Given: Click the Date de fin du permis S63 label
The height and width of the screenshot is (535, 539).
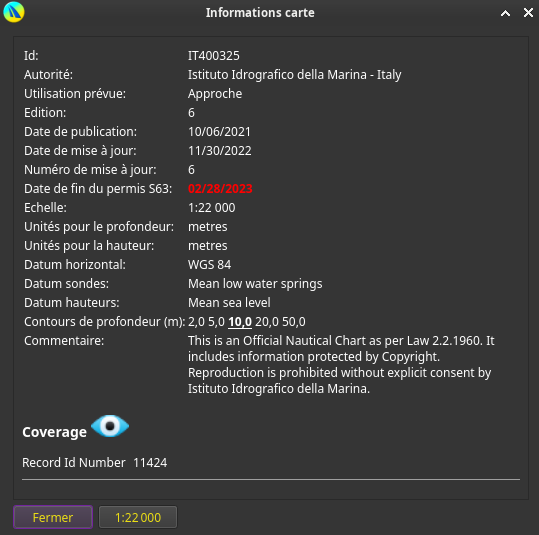Looking at the screenshot, I should (98, 189).
